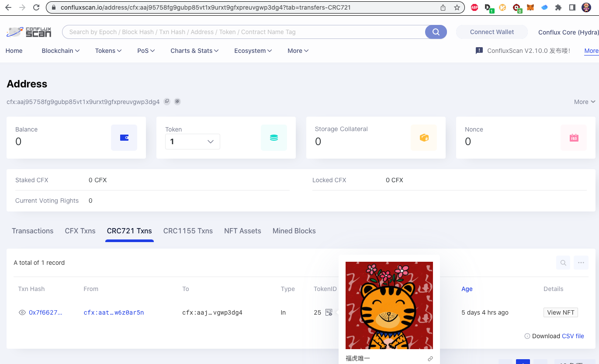
Task: Bookmark this page with the star icon
Action: (457, 7)
